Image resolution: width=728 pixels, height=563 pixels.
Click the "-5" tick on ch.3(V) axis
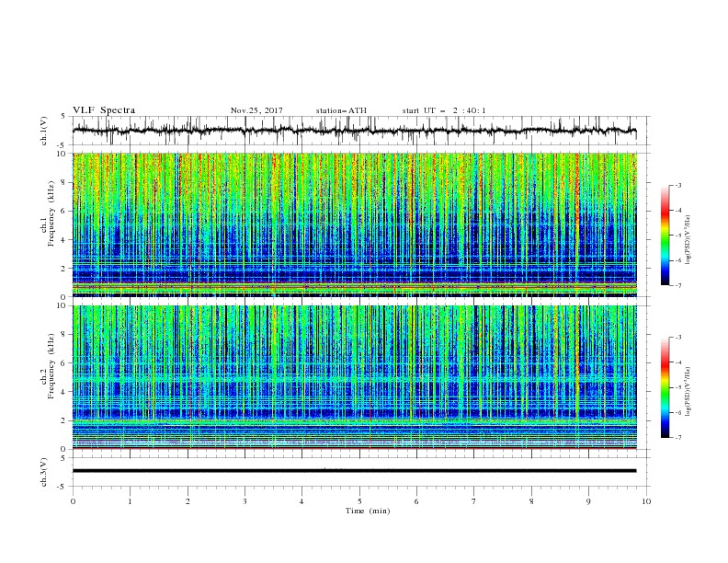pyautogui.click(x=63, y=487)
